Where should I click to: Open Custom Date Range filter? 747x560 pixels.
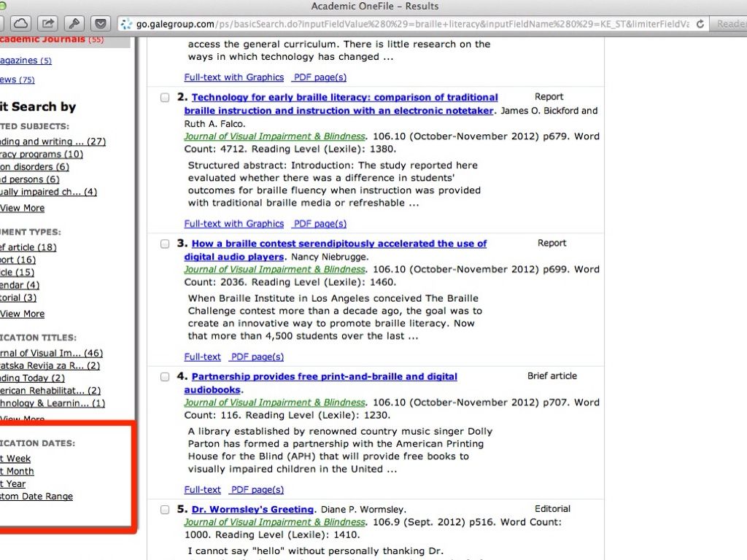[x=36, y=497]
